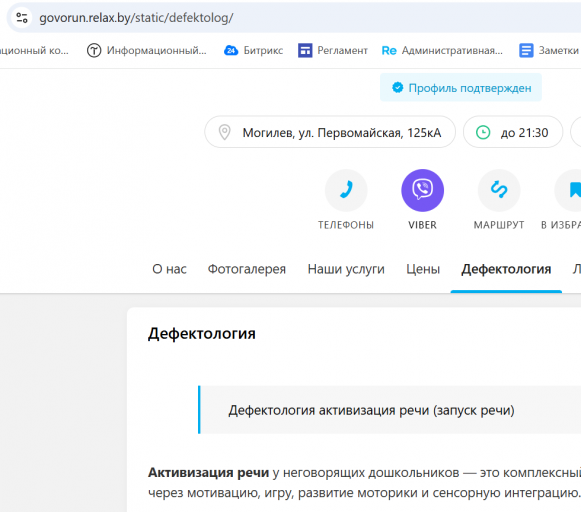This screenshot has width=581, height=512.
Task: Click the verified checkmark icon
Action: point(398,88)
